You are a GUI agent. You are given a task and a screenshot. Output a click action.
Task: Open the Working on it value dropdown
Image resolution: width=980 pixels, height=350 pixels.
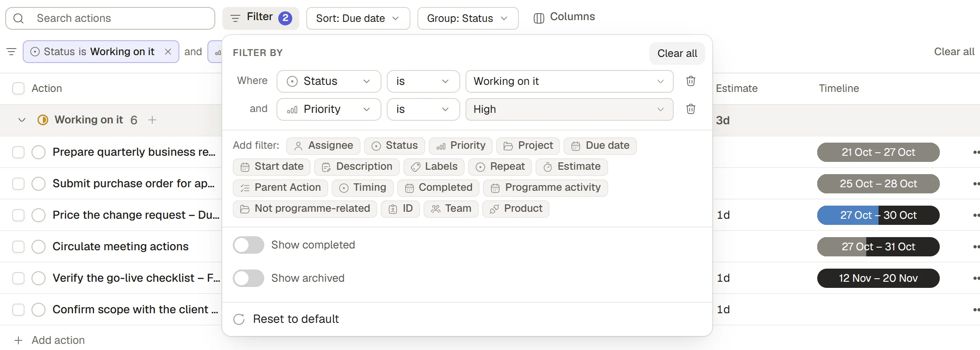point(570,81)
